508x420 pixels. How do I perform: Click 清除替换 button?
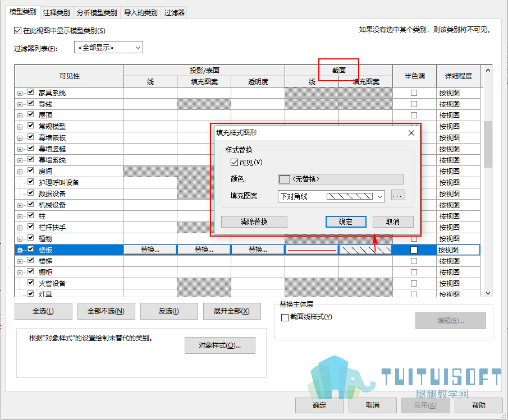(x=254, y=221)
